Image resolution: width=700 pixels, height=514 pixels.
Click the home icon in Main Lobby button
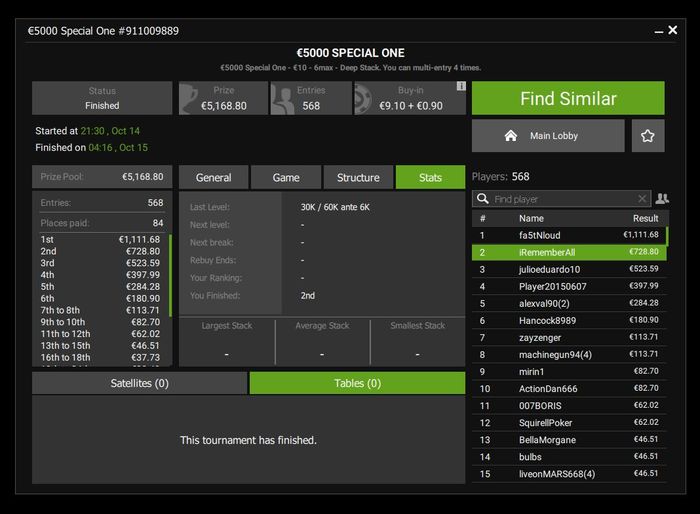(x=511, y=136)
